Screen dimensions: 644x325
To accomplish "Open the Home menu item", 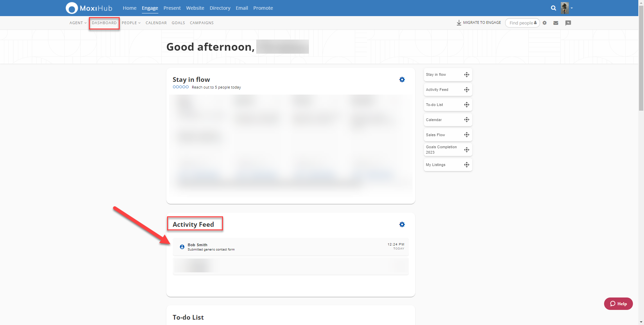I will point(129,8).
